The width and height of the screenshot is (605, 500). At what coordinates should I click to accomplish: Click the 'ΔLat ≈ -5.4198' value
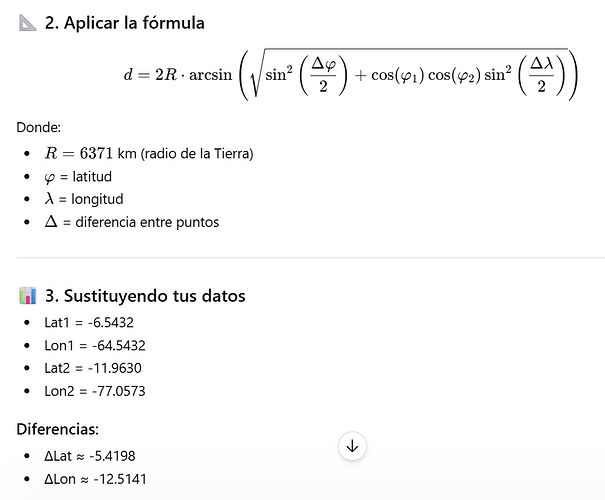coord(90,456)
